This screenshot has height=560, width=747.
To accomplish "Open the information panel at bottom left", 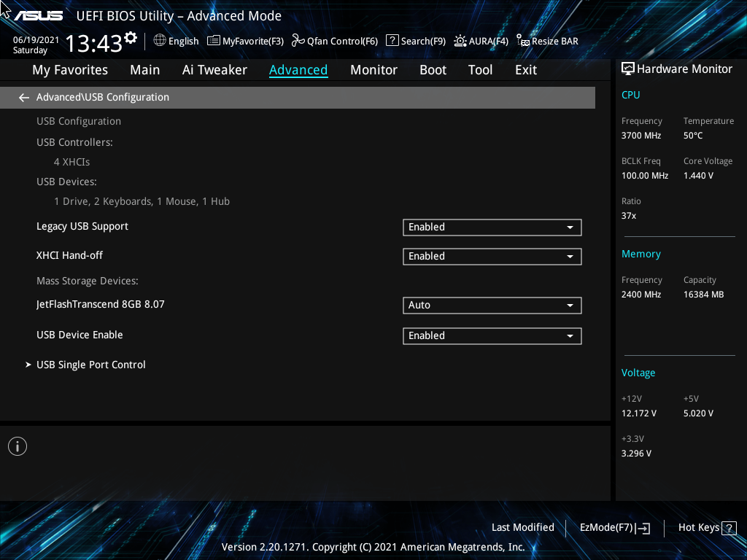I will pos(17,446).
